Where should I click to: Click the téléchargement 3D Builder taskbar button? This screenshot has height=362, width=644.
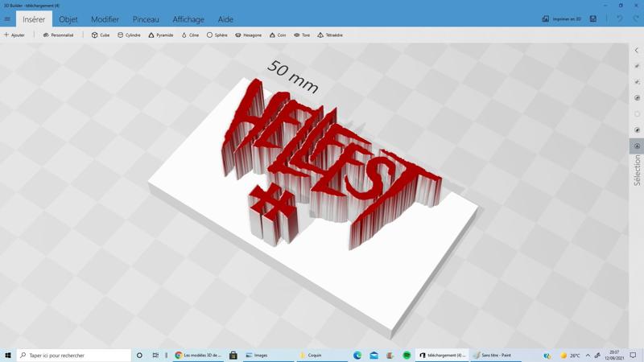[442, 355]
